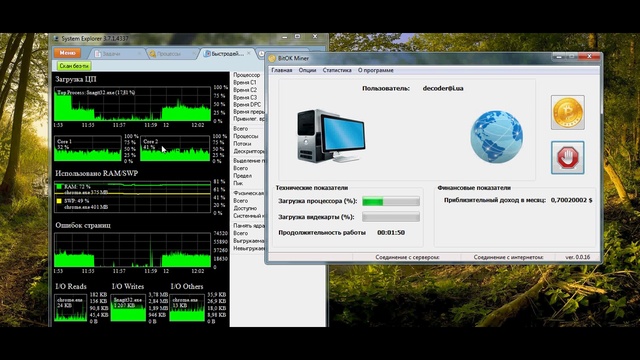This screenshot has height=360, width=640.
Task: Select the Быстродей... tab
Action: 227,54
